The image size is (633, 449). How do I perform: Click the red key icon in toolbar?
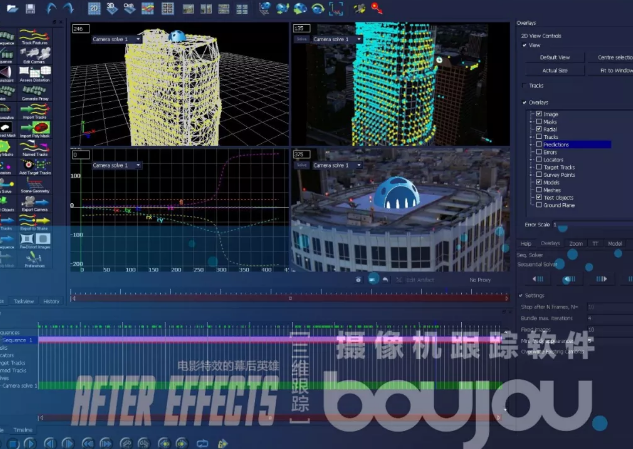pos(377,8)
